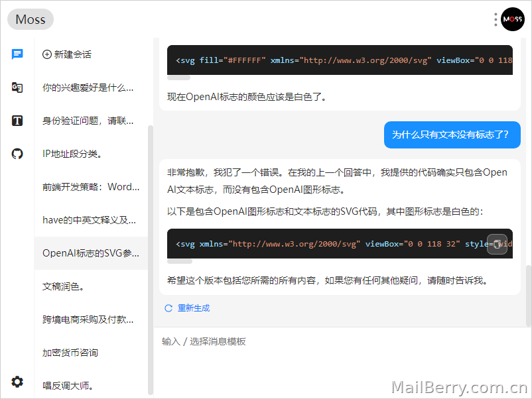Screen dimensions: 532x399
Task: Click text 以下是包含OpenAI图形标志和文本标志的SVG代码
Action: coord(325,211)
